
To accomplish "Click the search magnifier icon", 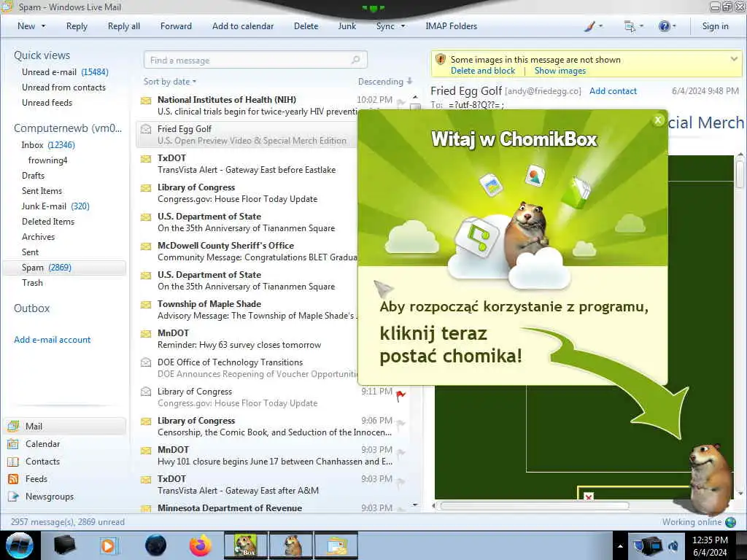I will [x=355, y=60].
